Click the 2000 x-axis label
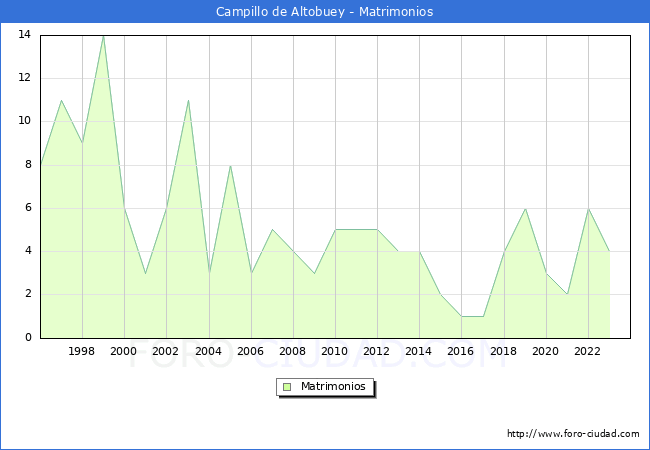 point(124,351)
